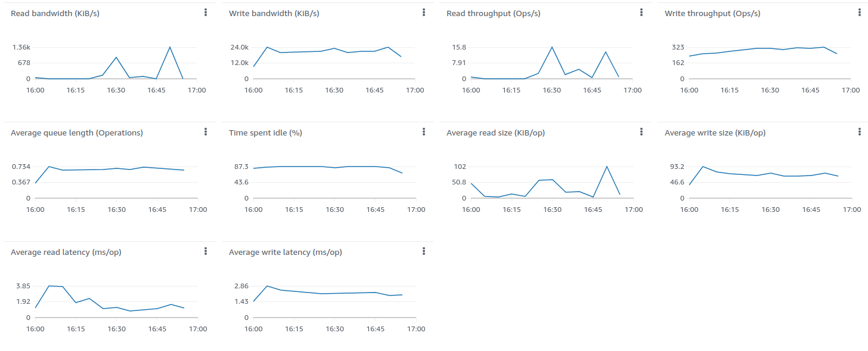Click the Time spent idle (%) title
The height and width of the screenshot is (351, 868).
click(x=265, y=133)
